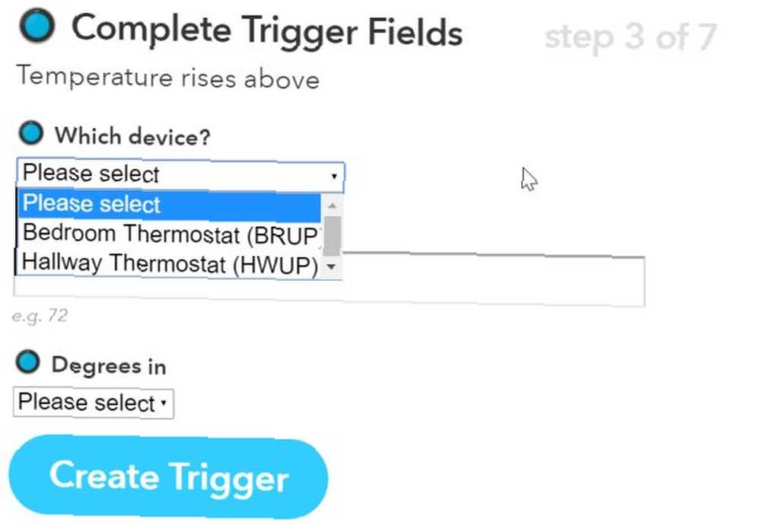Open the Which device dropdown
This screenshot has width=761, height=532.
tap(180, 174)
